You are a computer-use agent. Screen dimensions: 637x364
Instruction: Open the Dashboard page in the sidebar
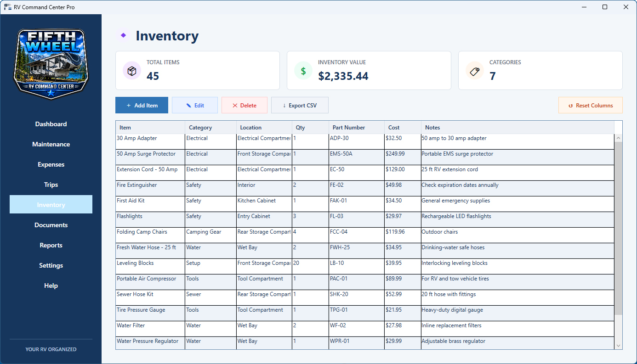click(51, 124)
